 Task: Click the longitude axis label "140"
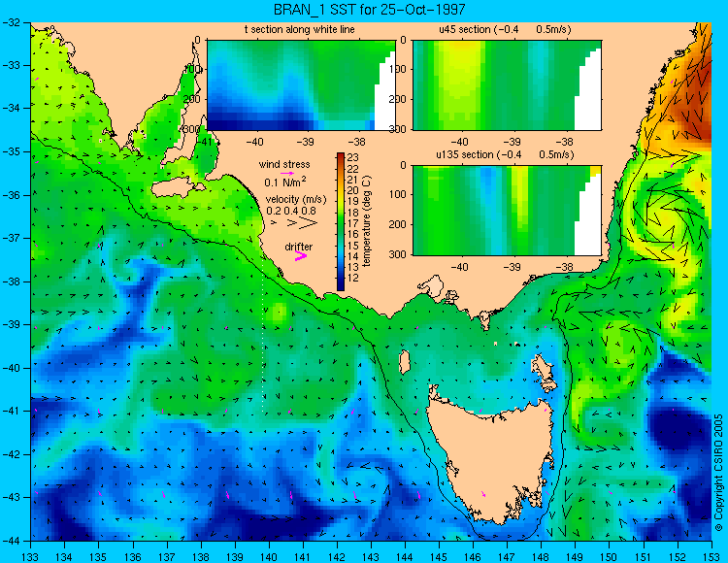(x=268, y=557)
